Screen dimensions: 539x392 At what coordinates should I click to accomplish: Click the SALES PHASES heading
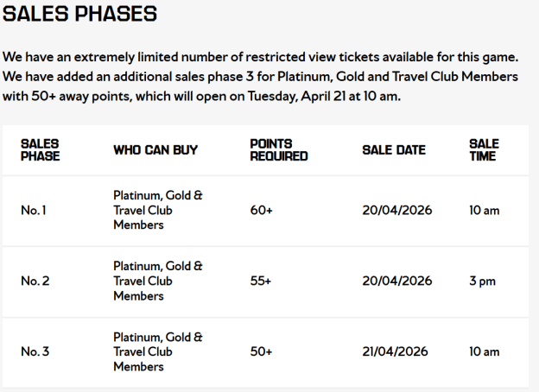click(x=80, y=14)
